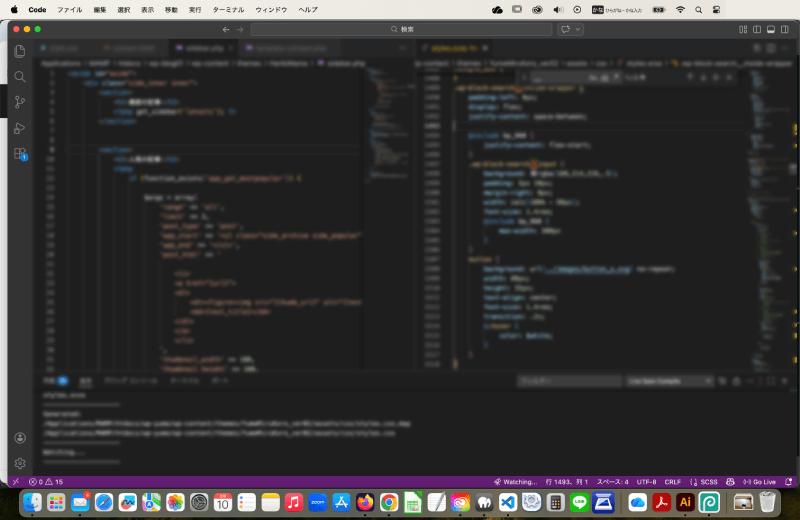Open the Search view in activity bar
Screen dimensions: 800x520
[20, 76]
